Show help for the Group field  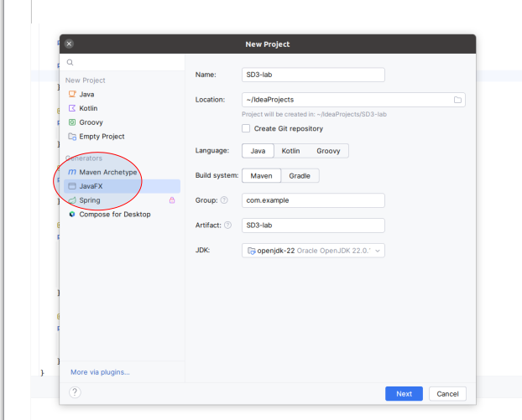click(224, 200)
